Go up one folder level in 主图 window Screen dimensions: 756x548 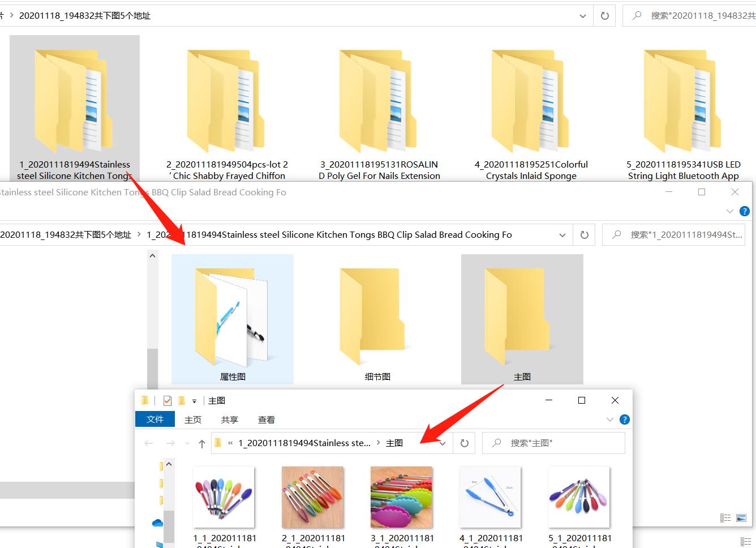[x=202, y=443]
